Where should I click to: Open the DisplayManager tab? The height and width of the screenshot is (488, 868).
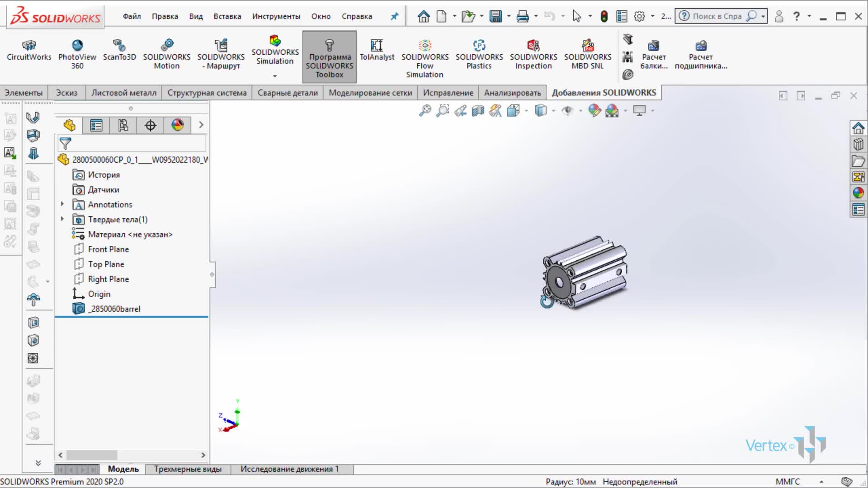[177, 125]
